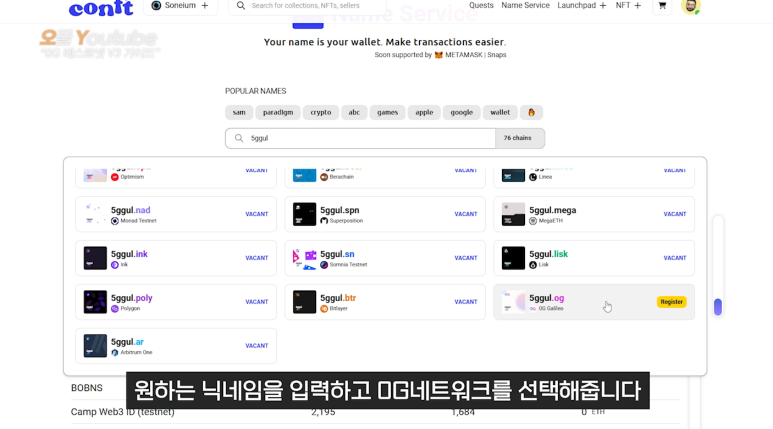Click the METAMASK | Snaps text

click(x=476, y=55)
